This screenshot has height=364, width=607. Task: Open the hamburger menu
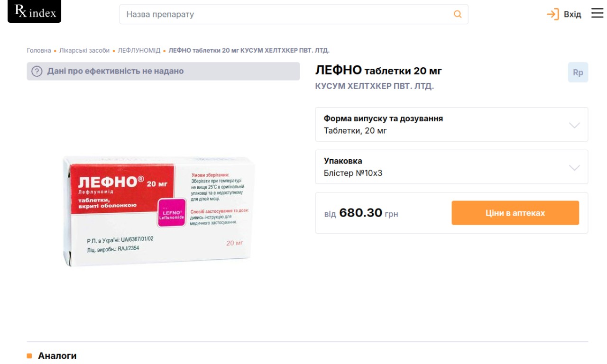click(x=597, y=13)
